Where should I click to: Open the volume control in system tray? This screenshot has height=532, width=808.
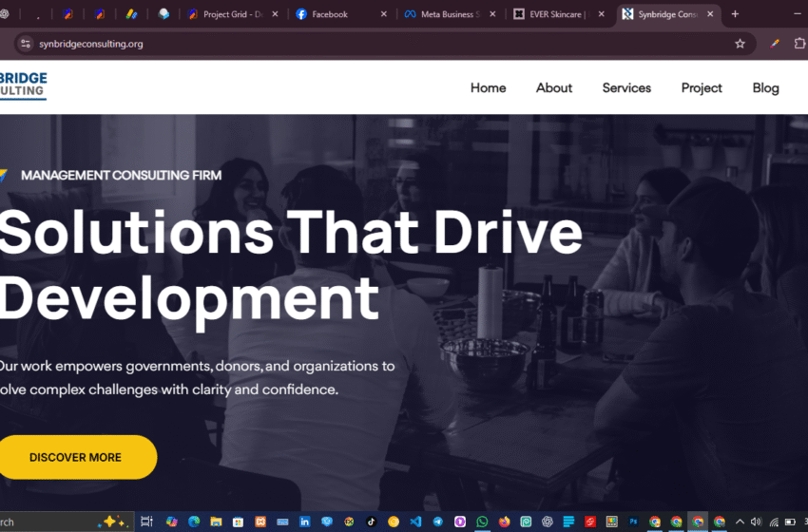[x=756, y=522]
